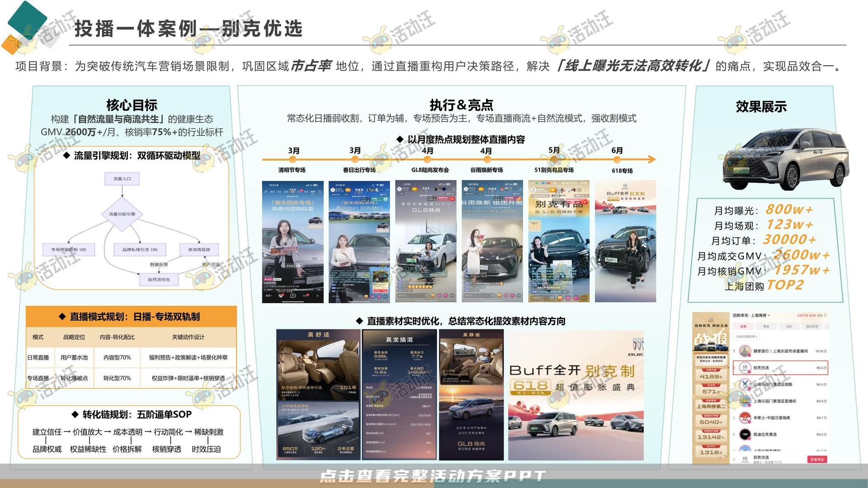This screenshot has width=868, height=488.
Task: Click the help icon beside 5月11日 date
Action: (x=825, y=315)
